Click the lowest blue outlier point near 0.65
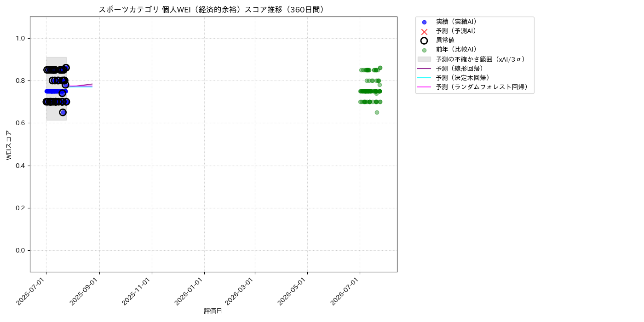This screenshot has width=644, height=322. click(63, 112)
